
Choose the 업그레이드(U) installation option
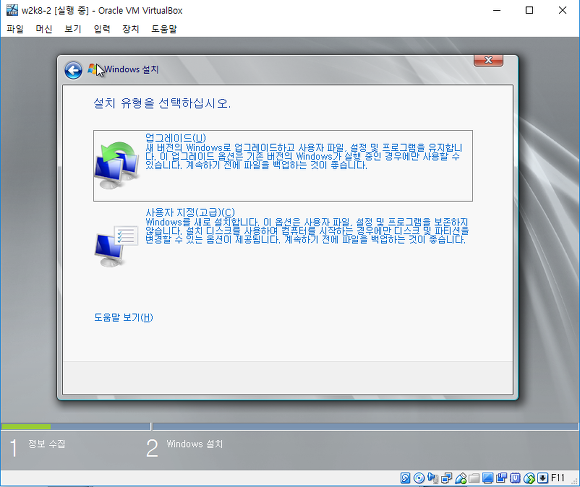(283, 166)
